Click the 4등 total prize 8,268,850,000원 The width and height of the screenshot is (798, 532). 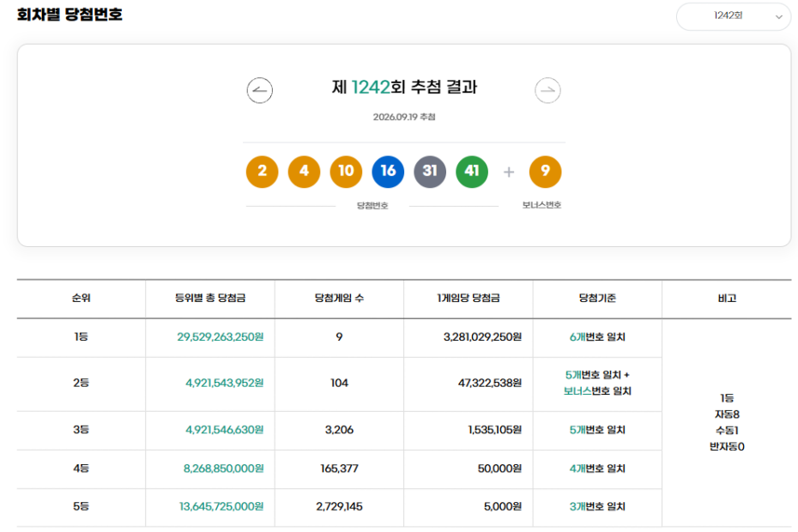(x=223, y=469)
